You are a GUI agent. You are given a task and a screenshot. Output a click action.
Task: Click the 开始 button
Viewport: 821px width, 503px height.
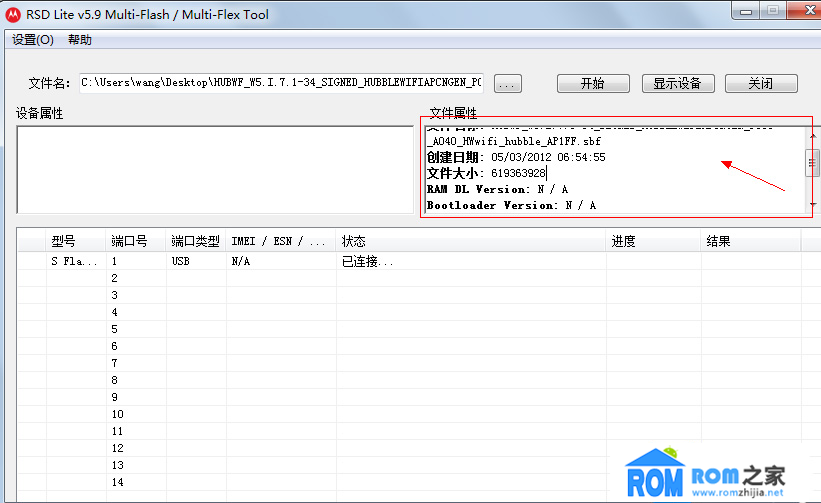(x=593, y=83)
